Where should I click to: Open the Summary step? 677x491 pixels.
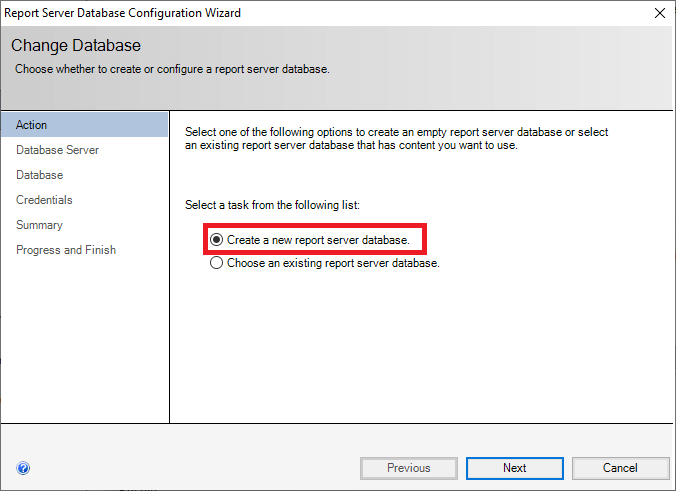pyautogui.click(x=39, y=225)
